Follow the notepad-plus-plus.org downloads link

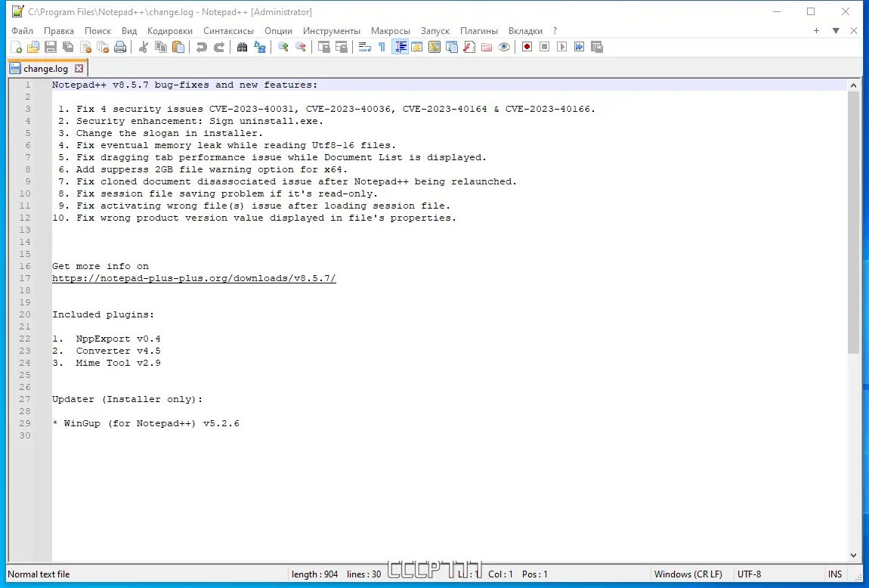click(x=194, y=278)
